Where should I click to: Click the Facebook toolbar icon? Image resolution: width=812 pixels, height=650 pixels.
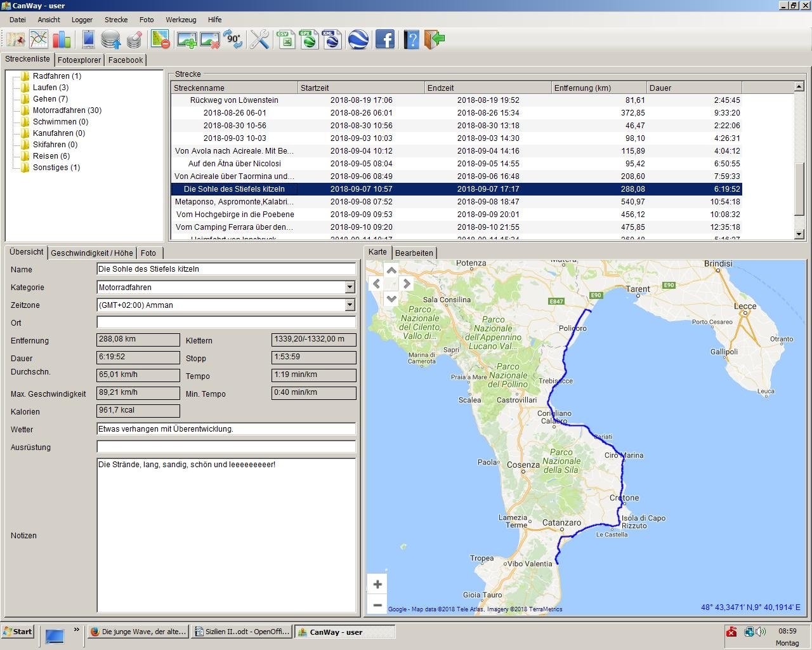click(385, 39)
